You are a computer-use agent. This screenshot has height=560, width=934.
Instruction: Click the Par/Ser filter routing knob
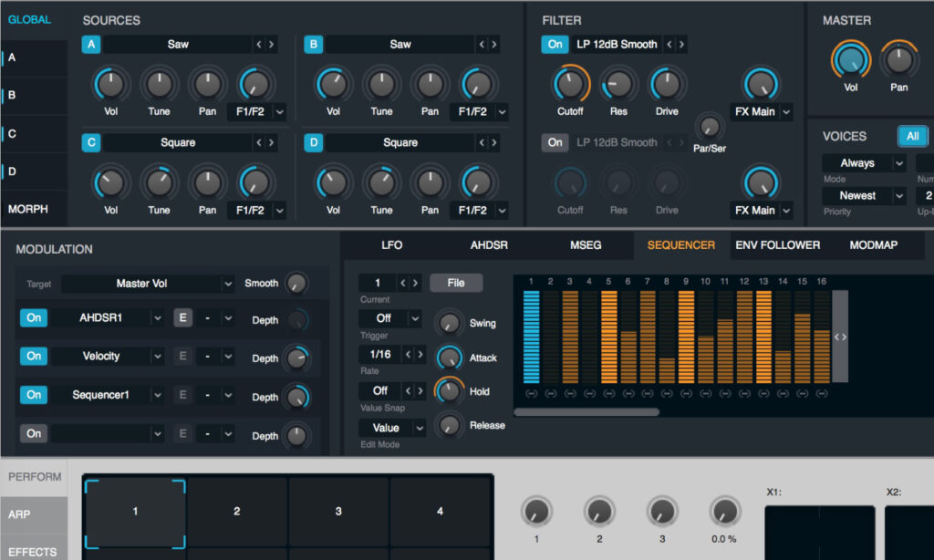710,126
